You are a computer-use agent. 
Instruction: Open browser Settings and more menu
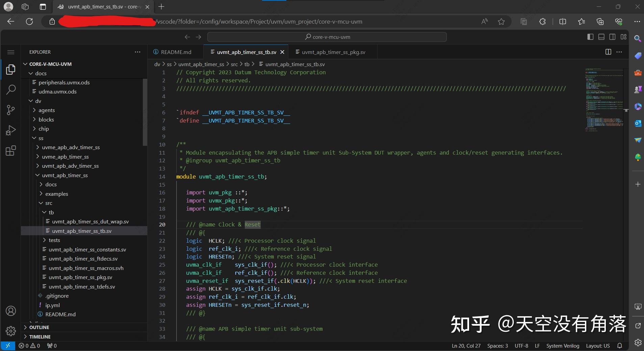(x=637, y=22)
